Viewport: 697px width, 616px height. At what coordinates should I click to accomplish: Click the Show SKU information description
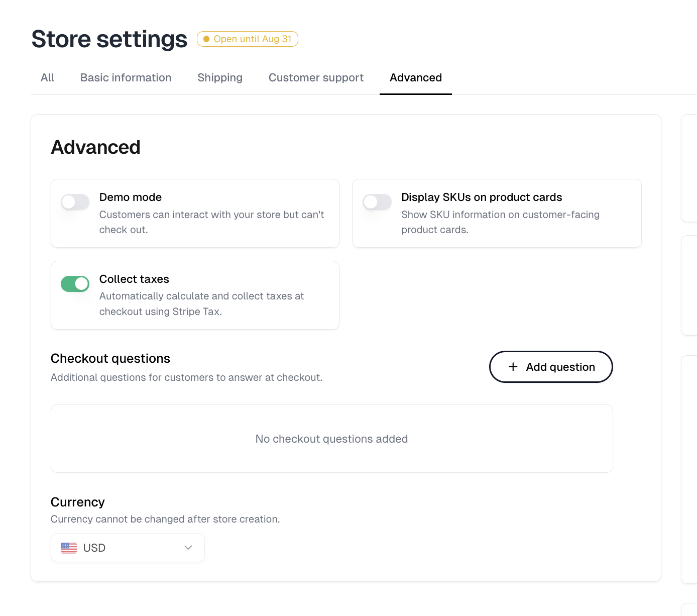500,222
